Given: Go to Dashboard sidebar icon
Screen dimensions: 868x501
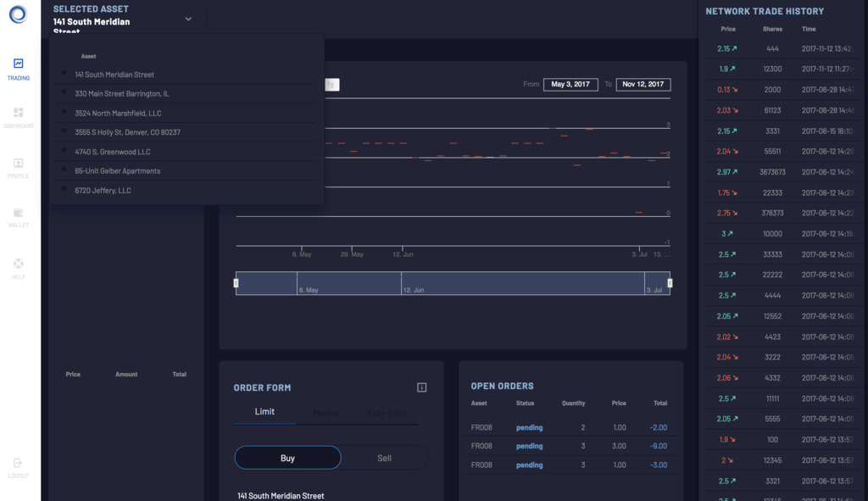Looking at the screenshot, I should (19, 113).
